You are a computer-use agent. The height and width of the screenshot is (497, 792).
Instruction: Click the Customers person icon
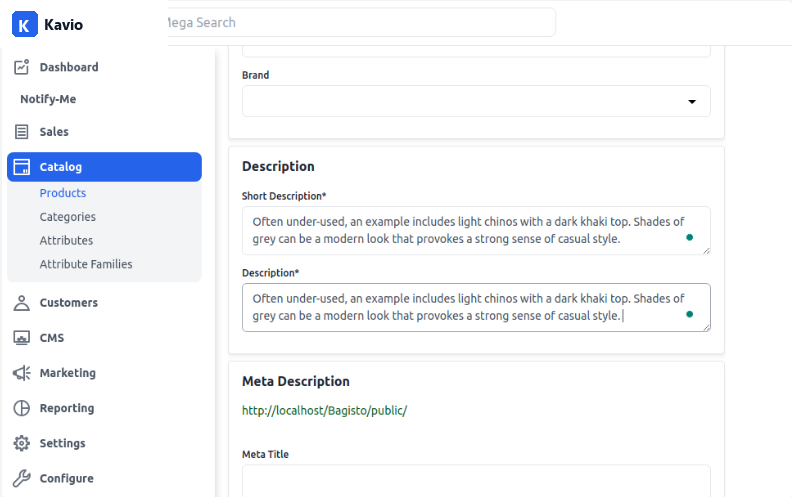(21, 303)
